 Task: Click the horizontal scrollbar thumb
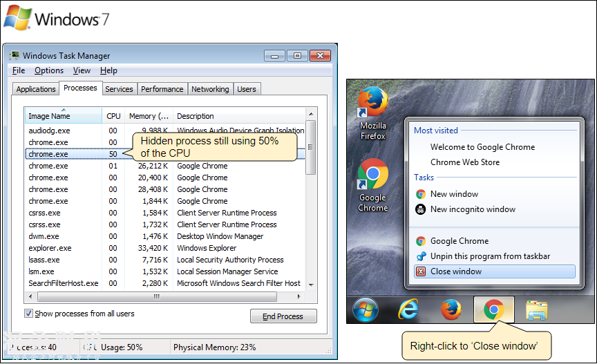pos(157,296)
